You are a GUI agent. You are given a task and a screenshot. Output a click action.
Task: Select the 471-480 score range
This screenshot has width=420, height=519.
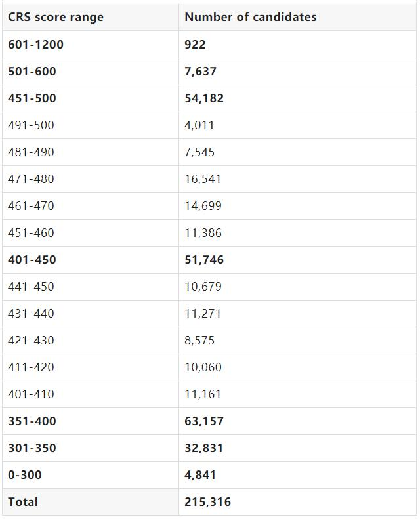(31, 178)
